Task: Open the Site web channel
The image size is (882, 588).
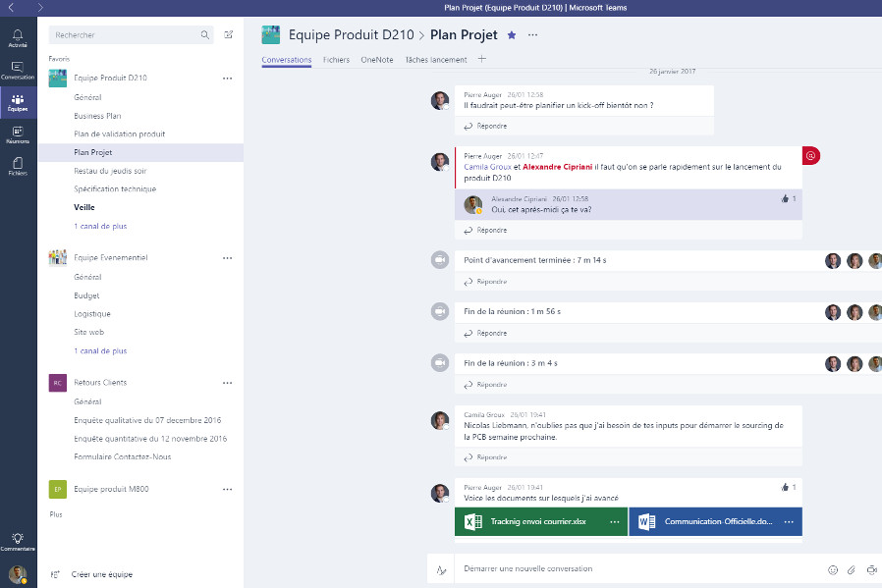Action: (x=88, y=332)
